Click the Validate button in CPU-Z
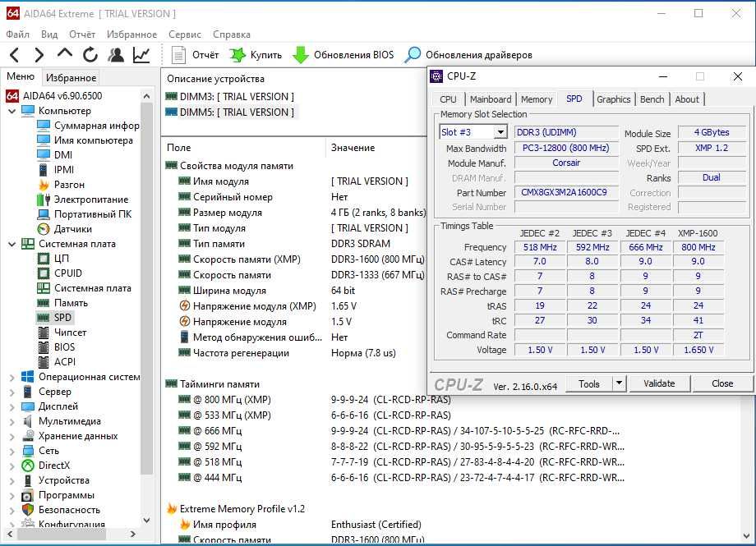Viewport: 756px width, 546px height. coord(659,383)
